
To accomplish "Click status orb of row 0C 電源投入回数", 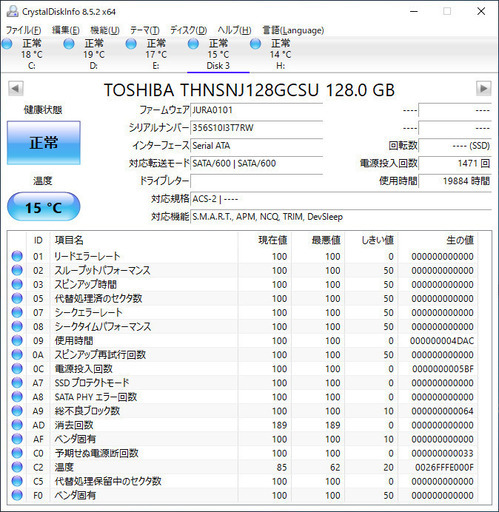I will [17, 368].
